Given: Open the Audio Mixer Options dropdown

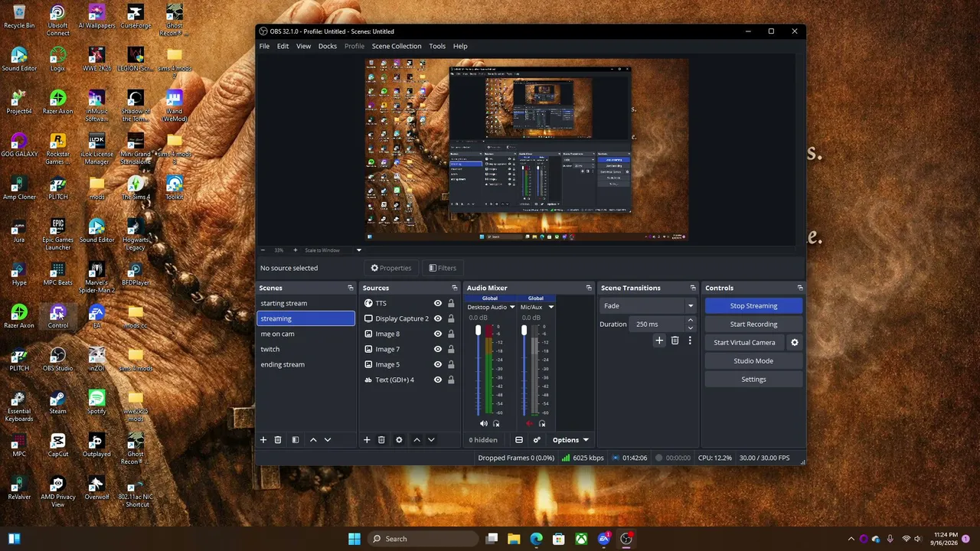Looking at the screenshot, I should (x=570, y=440).
